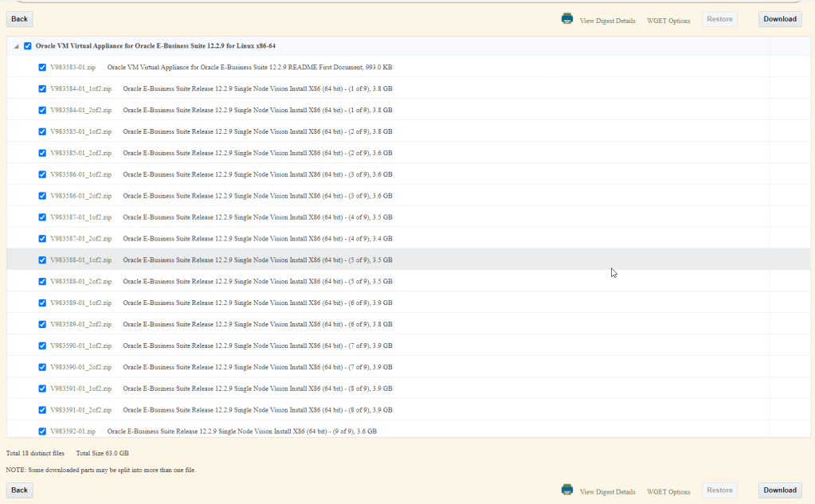Click the V983586-01_2of2.zip file name
815x504 pixels.
click(80, 196)
